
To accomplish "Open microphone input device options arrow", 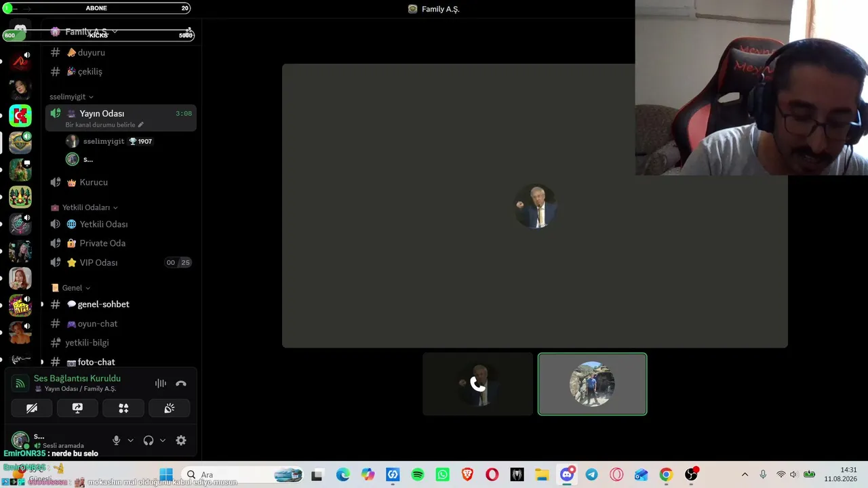I will (131, 441).
